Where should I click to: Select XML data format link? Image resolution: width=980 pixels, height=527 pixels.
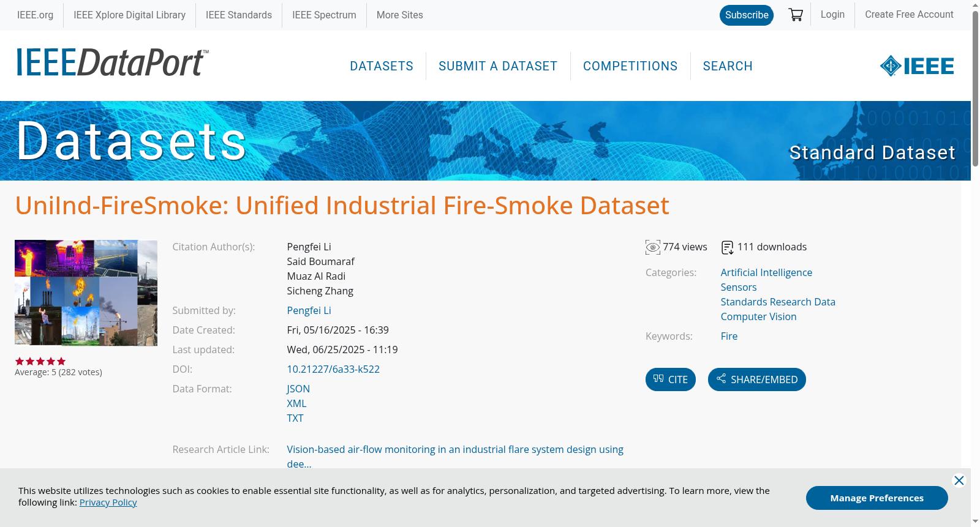point(296,403)
